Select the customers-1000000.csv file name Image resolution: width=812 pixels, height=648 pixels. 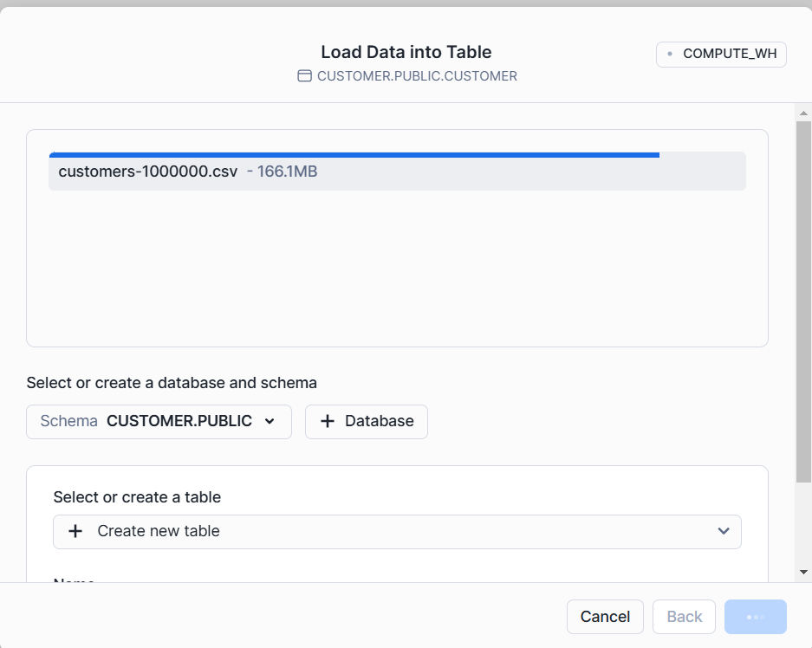[x=147, y=172]
